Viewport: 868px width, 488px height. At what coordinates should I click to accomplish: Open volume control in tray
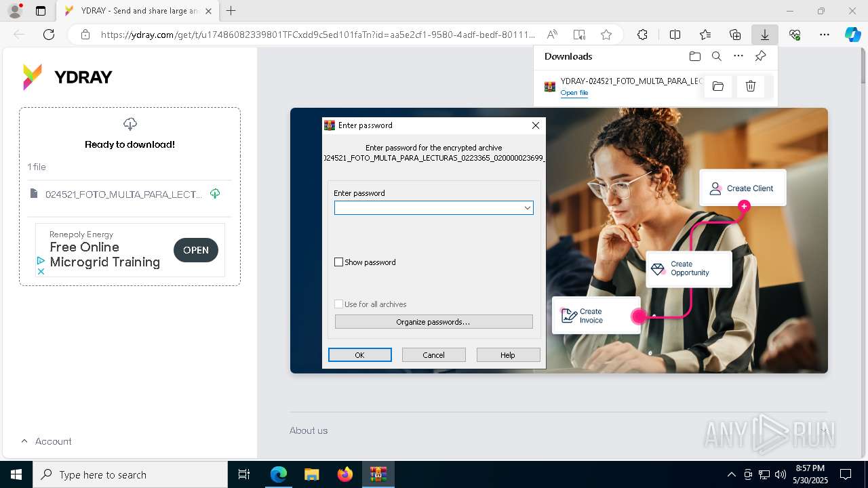(x=781, y=474)
